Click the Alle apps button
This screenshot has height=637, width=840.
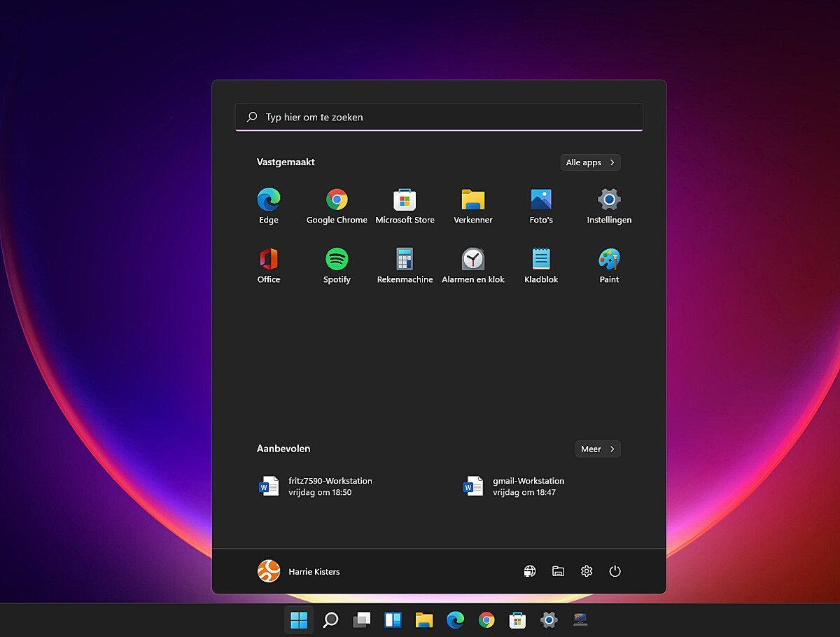[x=590, y=162]
